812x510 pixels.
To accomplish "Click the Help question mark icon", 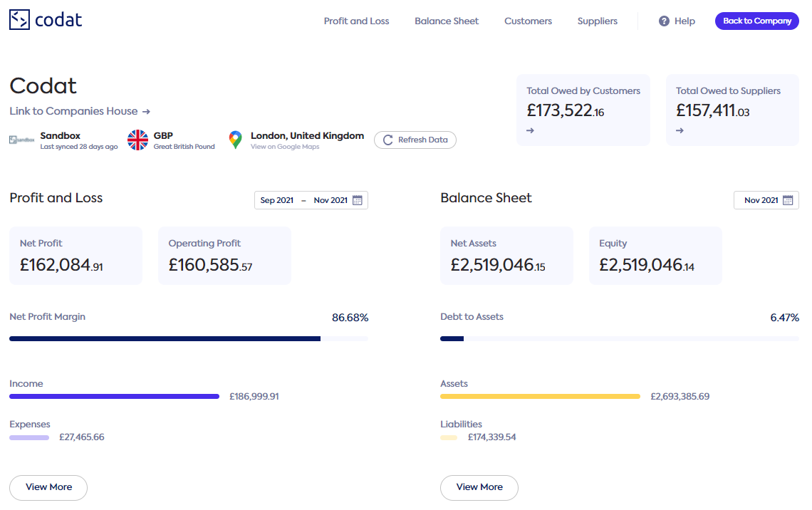I will point(664,21).
